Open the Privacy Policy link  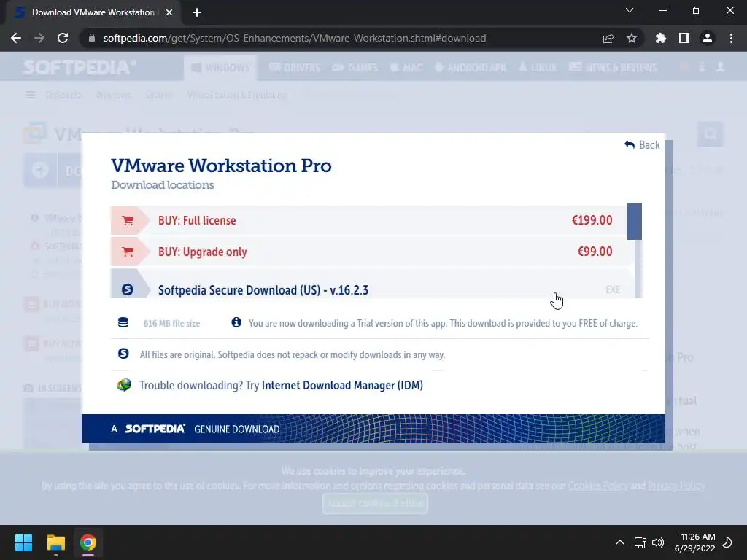[676, 486]
